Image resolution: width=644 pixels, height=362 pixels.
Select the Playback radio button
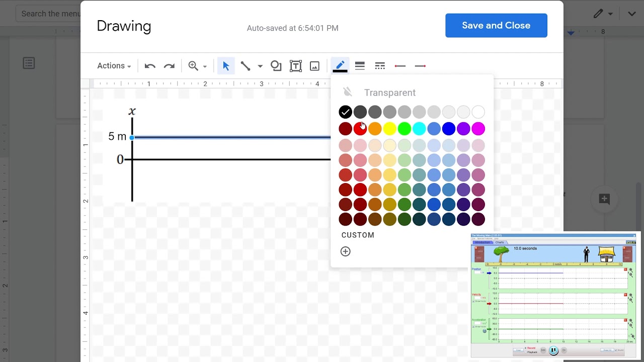click(x=525, y=352)
